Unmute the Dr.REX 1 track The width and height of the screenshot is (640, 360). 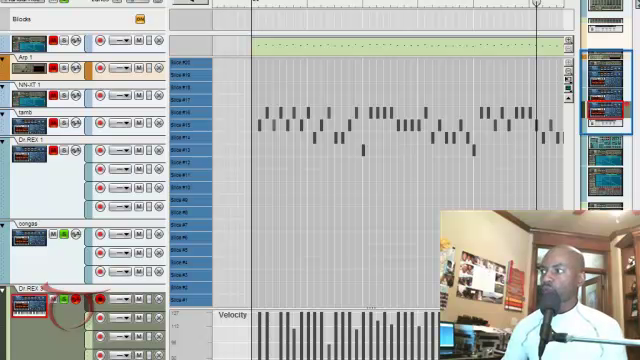[x=53, y=151]
